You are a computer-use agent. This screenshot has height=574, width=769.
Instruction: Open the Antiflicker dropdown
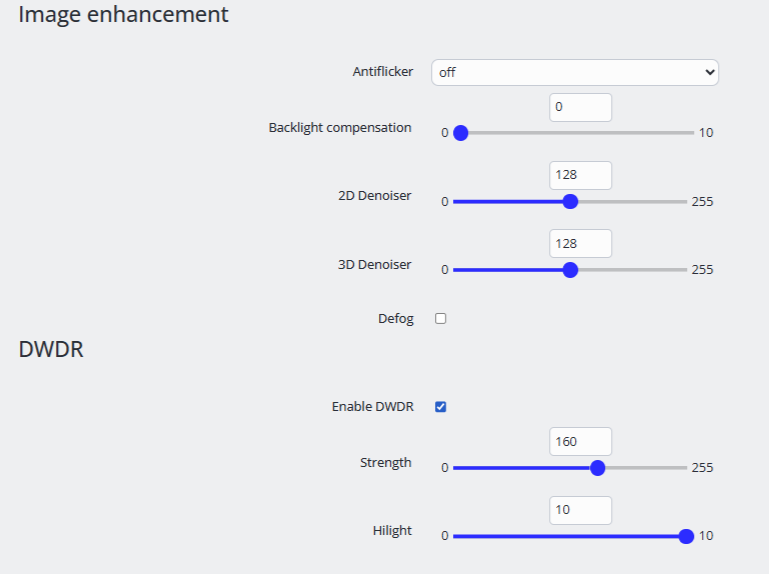point(575,72)
